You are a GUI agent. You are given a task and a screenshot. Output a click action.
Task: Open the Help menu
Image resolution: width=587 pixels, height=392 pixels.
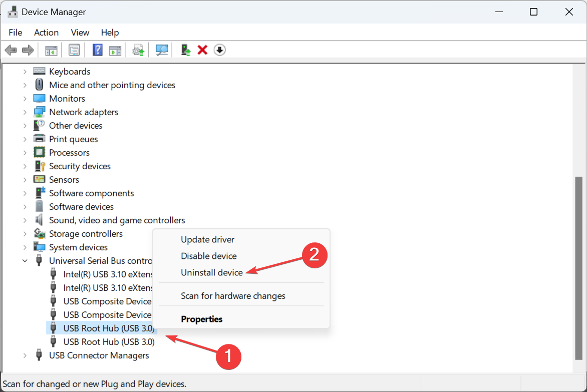[110, 33]
